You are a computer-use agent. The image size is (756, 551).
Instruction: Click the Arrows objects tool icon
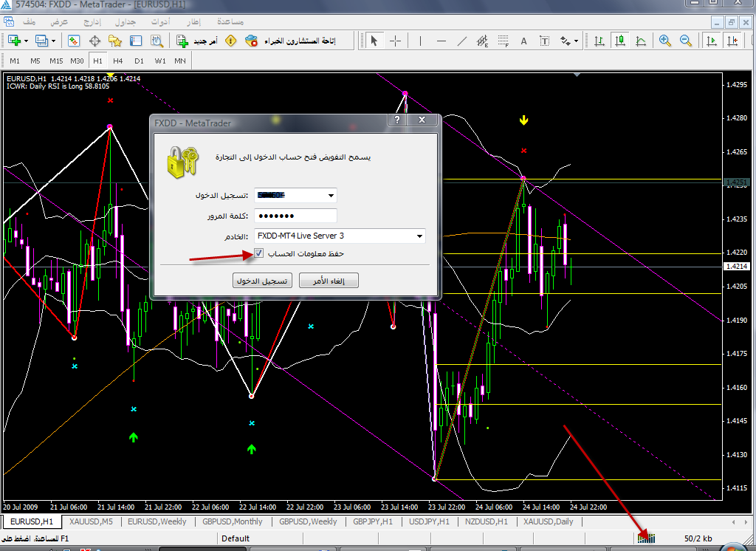[565, 41]
